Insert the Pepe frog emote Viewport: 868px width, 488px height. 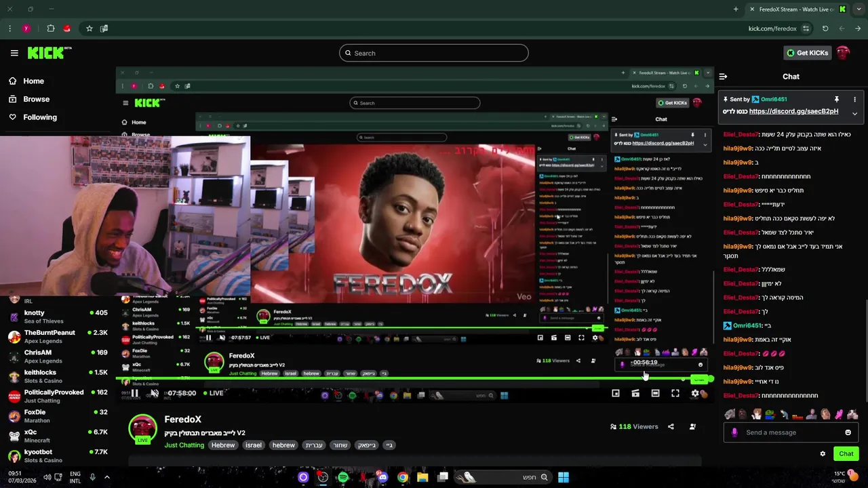click(x=770, y=414)
